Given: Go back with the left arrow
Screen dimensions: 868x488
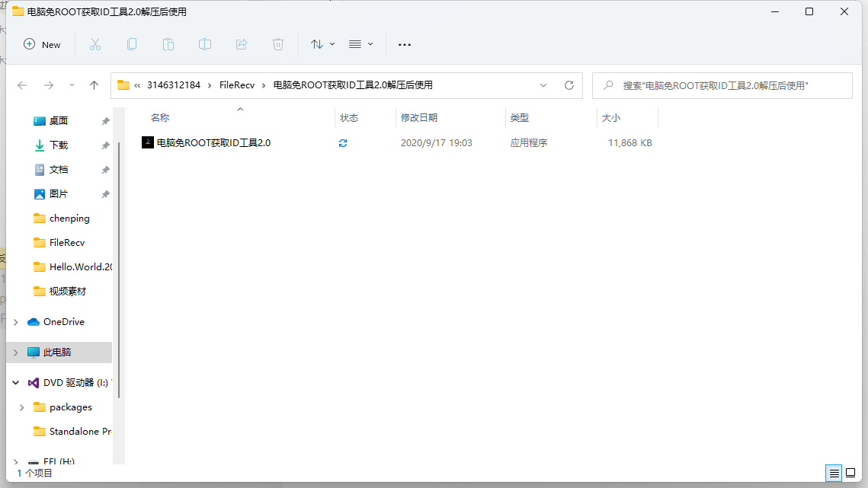Looking at the screenshot, I should (22, 85).
